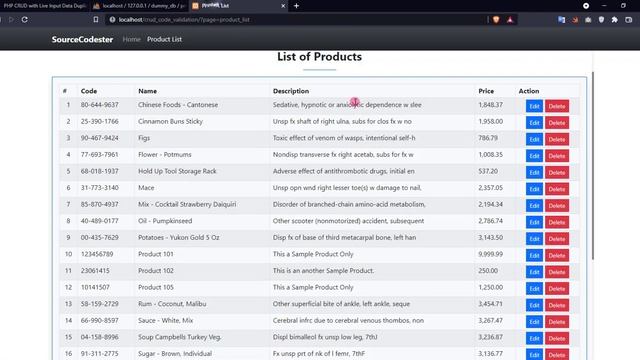Edit the Cinnamon Buns Sticky row
Image resolution: width=640 pixels, height=360 pixels.
click(534, 123)
